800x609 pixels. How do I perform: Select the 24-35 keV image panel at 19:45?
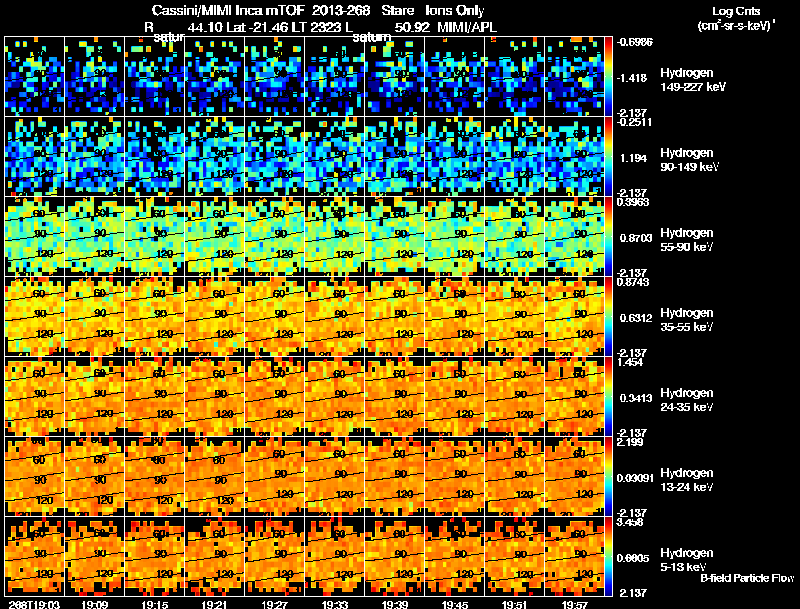(455, 397)
